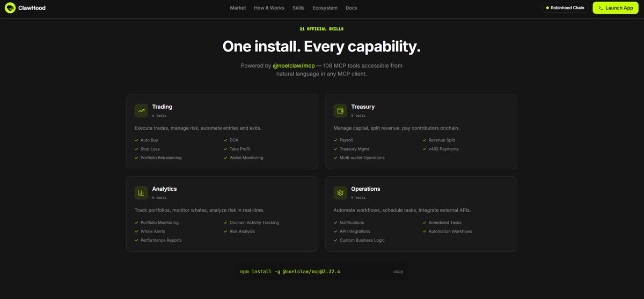Click the Custom Business Logic text
The width and height of the screenshot is (644, 299).
click(362, 241)
